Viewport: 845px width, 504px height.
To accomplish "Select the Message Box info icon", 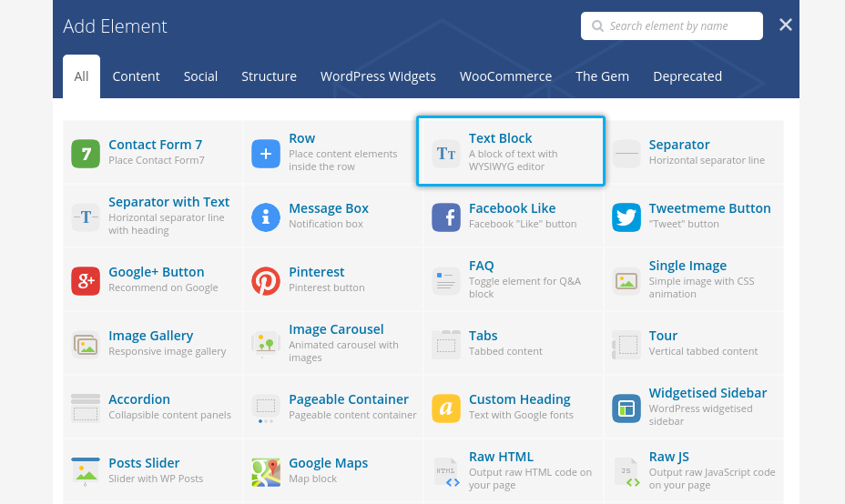I will pos(266,217).
